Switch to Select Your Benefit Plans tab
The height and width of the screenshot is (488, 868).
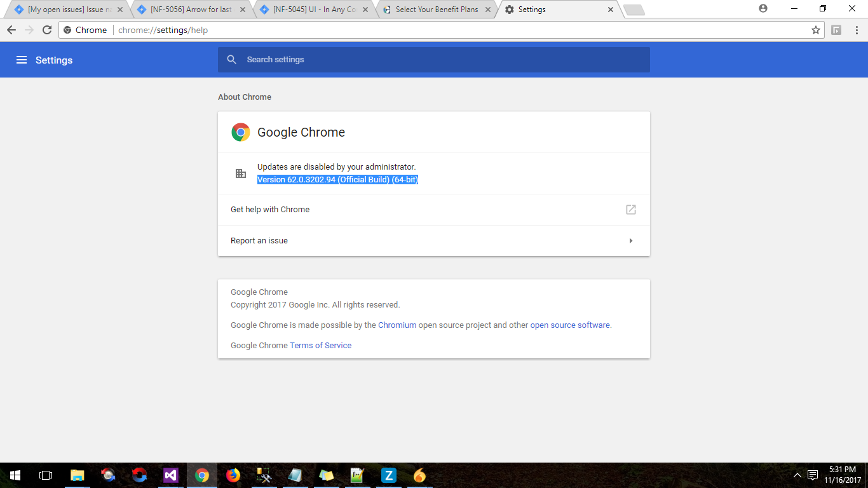coord(436,10)
